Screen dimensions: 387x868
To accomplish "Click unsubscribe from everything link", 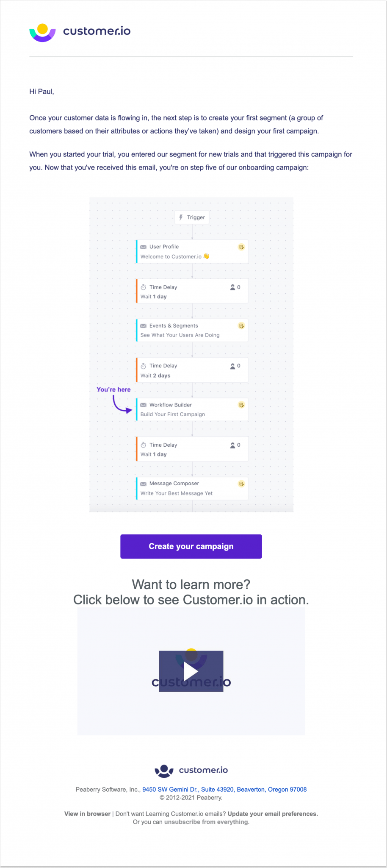I will (206, 822).
